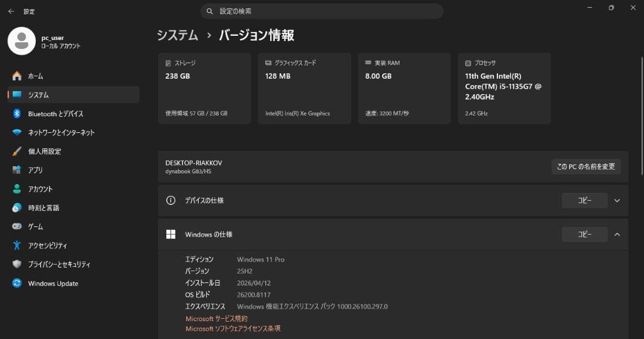Click the back arrow beside 設定
The image size is (644, 339).
11,11
